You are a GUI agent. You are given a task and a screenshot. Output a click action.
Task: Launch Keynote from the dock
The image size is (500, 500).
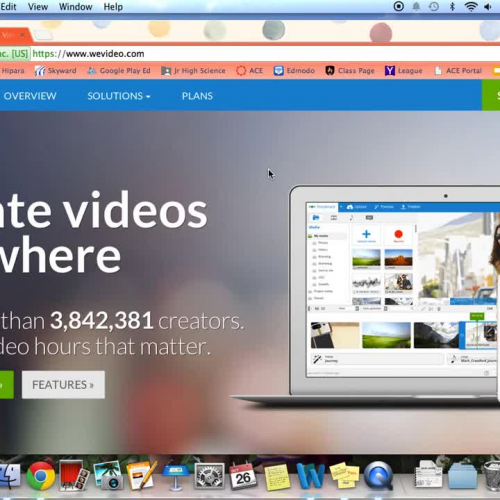(176, 477)
